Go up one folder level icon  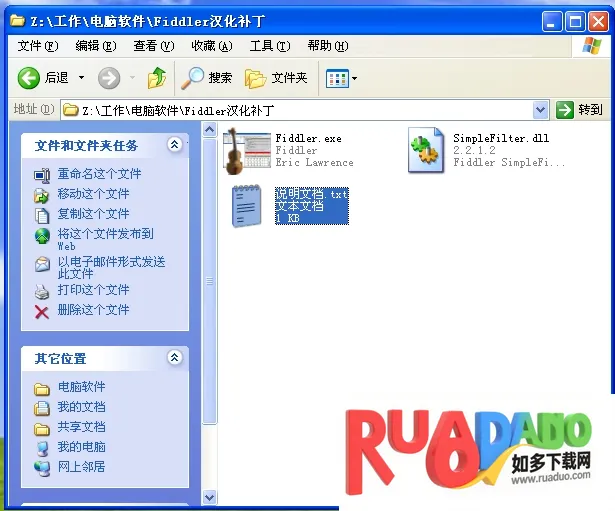coord(157,78)
